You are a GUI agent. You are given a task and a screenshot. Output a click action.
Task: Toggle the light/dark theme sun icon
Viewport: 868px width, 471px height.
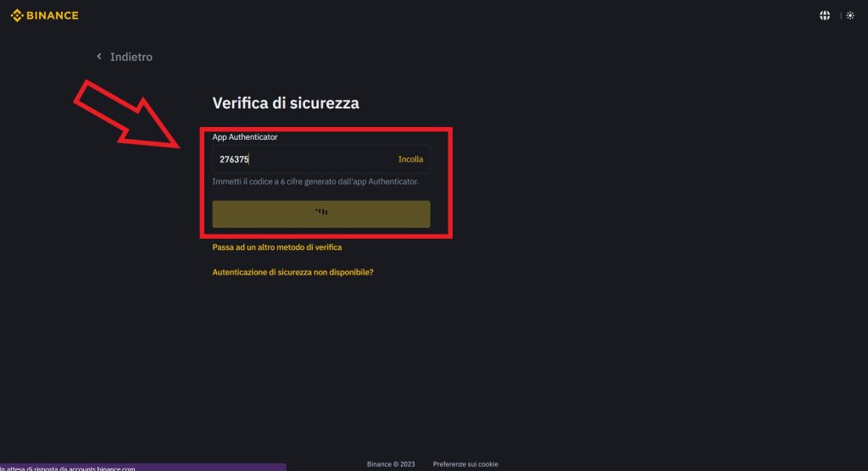pos(850,15)
